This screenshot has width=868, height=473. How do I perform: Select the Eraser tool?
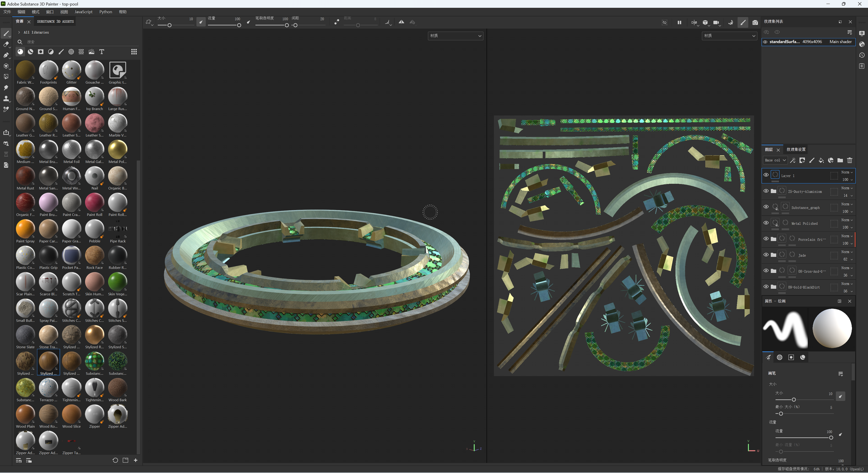coord(6,43)
